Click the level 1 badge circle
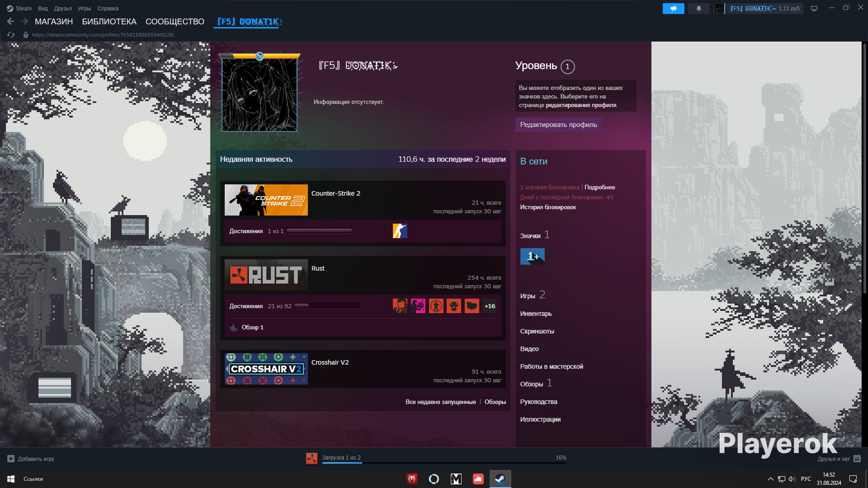Screen dimensions: 868x488 (567, 66)
